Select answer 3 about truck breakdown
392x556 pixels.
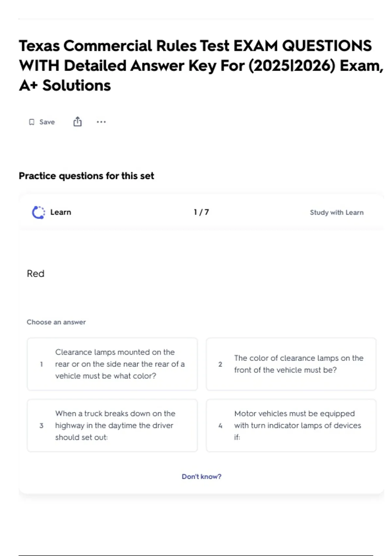click(x=112, y=425)
